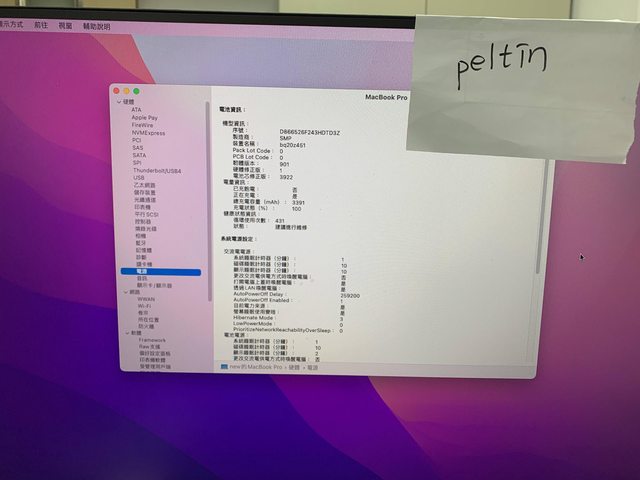The width and height of the screenshot is (640, 480).
Task: Click Hibernate Mode row label
Action: tap(253, 318)
